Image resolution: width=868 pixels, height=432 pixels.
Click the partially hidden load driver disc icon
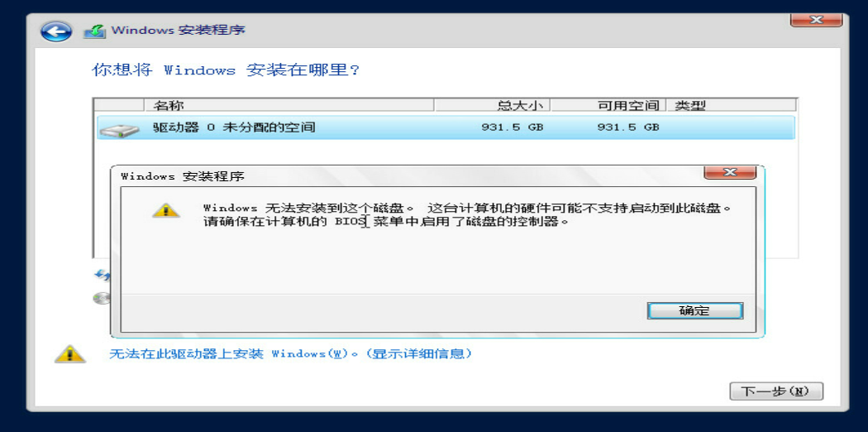pyautogui.click(x=102, y=299)
